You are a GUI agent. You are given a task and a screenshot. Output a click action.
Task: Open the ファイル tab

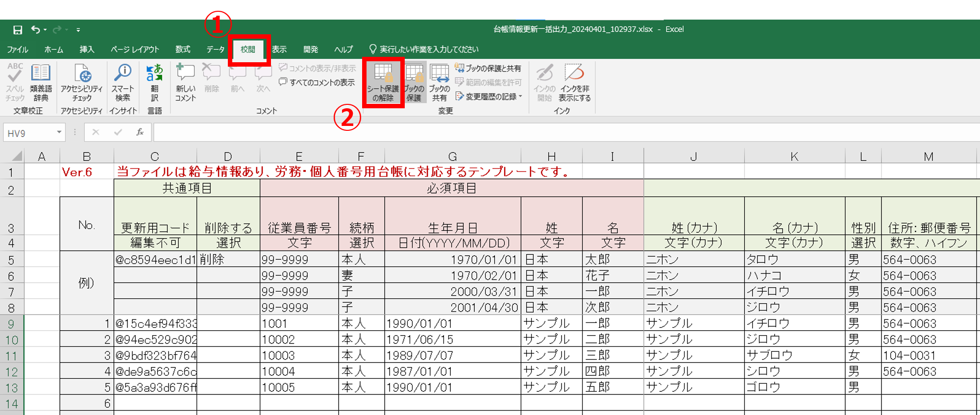click(x=18, y=49)
